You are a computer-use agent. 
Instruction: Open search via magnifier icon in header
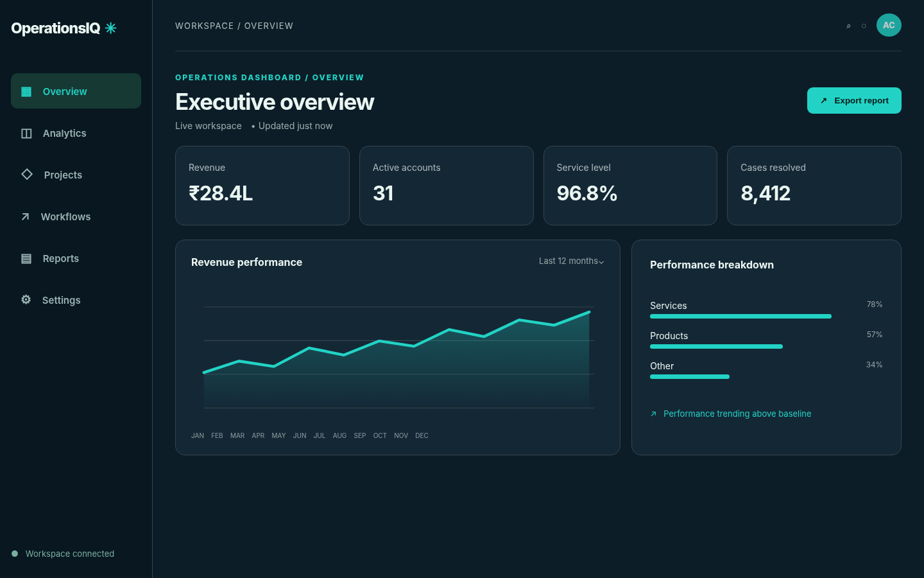point(848,26)
